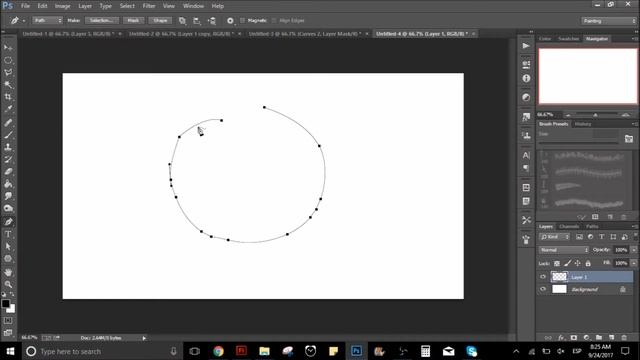This screenshot has height=360, width=640.
Task: Hide Layer 1 visibility eye
Action: coord(543,277)
